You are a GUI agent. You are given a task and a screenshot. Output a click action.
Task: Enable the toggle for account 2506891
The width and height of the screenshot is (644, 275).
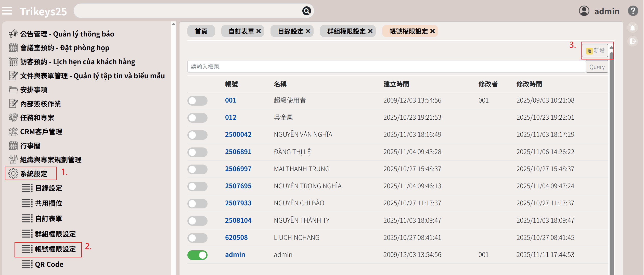(x=197, y=152)
